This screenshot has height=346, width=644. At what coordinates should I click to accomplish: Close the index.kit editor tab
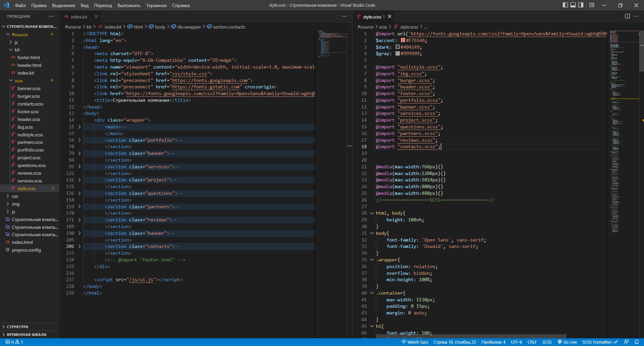pyautogui.click(x=96, y=16)
